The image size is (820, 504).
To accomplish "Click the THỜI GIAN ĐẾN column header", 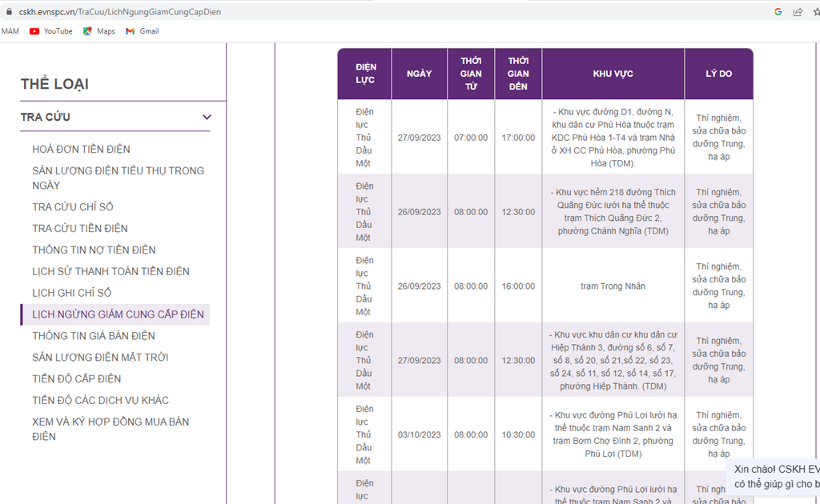I will pyautogui.click(x=518, y=74).
